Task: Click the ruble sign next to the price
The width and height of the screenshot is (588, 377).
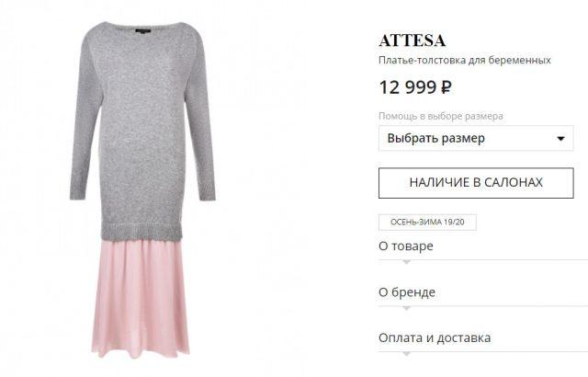Action: tap(446, 87)
